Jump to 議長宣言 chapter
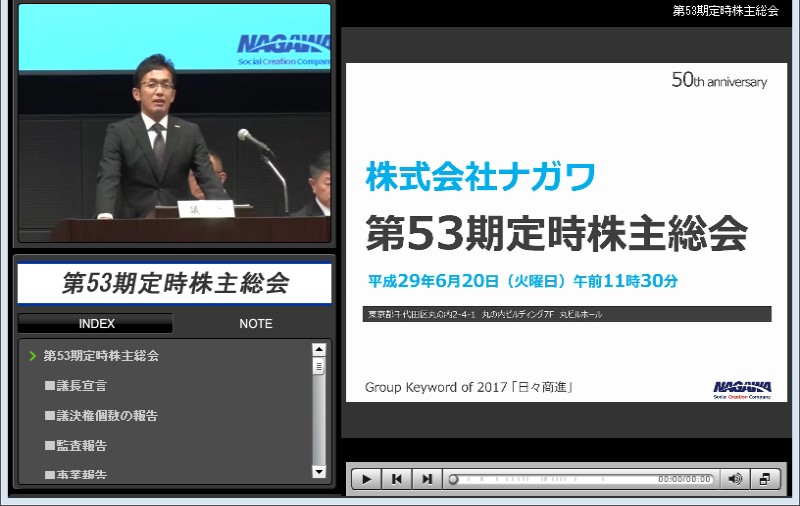The image size is (800, 506). pyautogui.click(x=76, y=386)
